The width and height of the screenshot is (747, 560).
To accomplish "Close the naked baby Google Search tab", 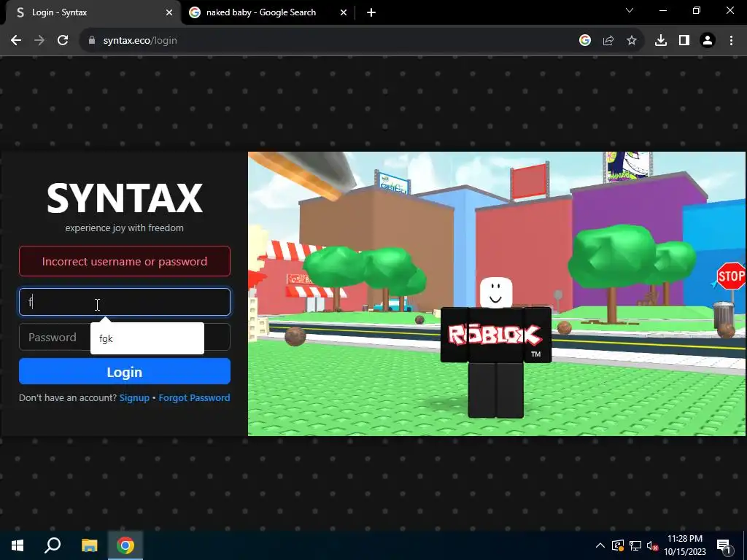I will click(x=344, y=12).
